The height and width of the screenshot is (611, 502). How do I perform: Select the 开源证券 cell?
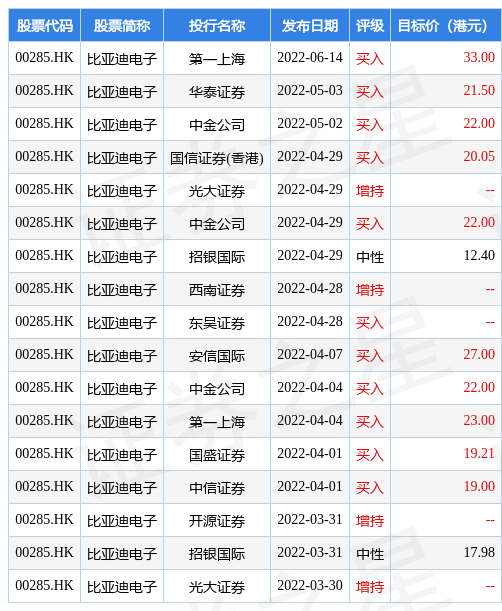pyautogui.click(x=217, y=521)
